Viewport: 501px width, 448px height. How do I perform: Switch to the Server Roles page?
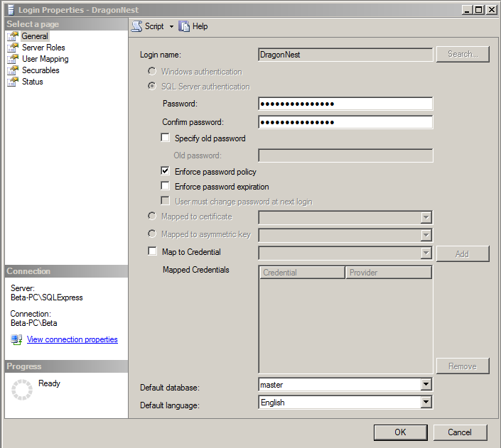tap(43, 48)
